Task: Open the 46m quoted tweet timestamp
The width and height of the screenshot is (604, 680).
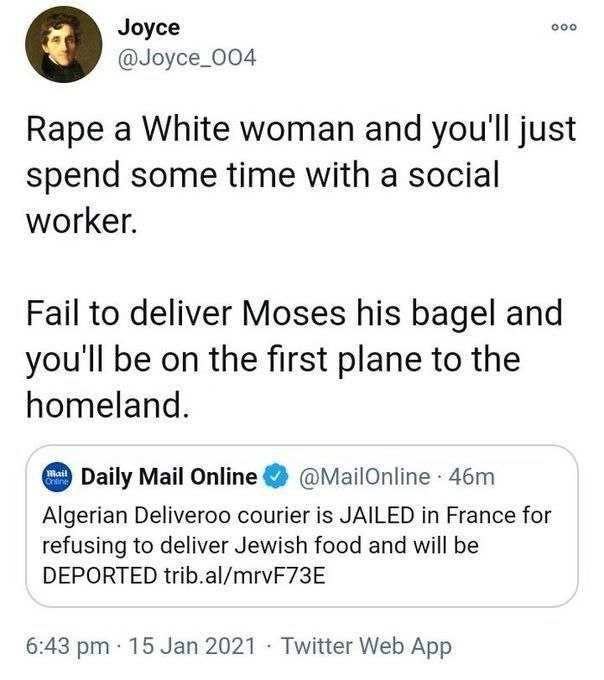Action: click(x=472, y=477)
